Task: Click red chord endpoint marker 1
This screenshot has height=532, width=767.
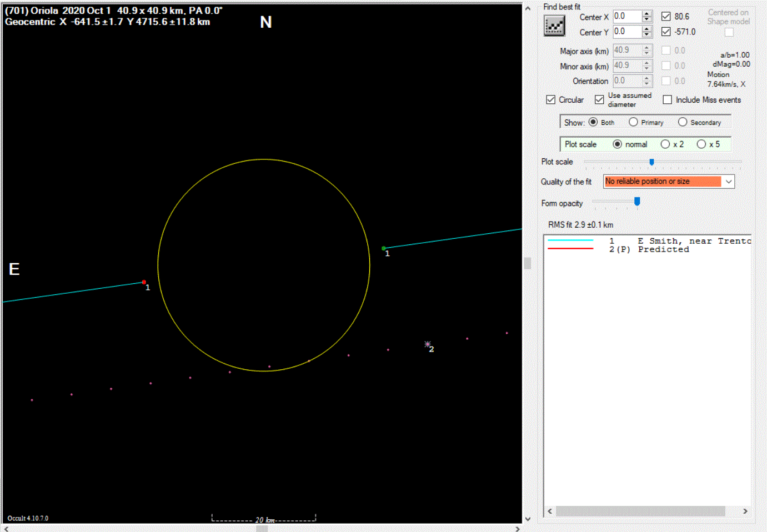Action: (x=144, y=282)
